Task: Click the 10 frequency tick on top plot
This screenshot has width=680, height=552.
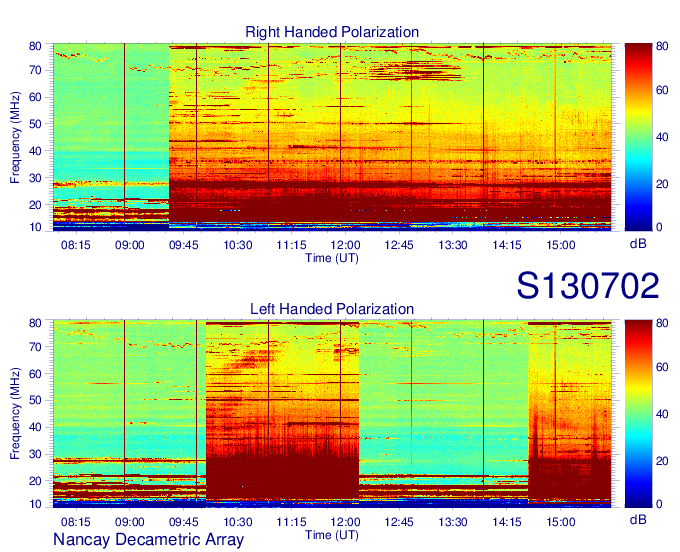Action: [x=36, y=227]
